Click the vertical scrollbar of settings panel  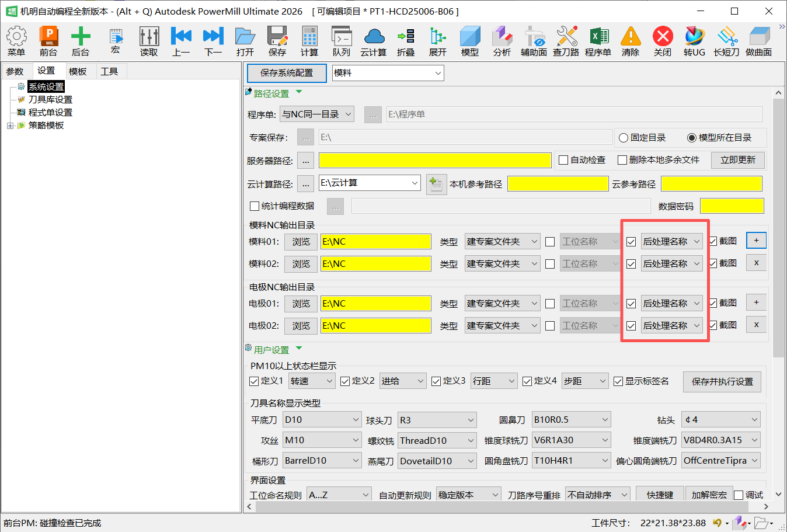(x=778, y=228)
